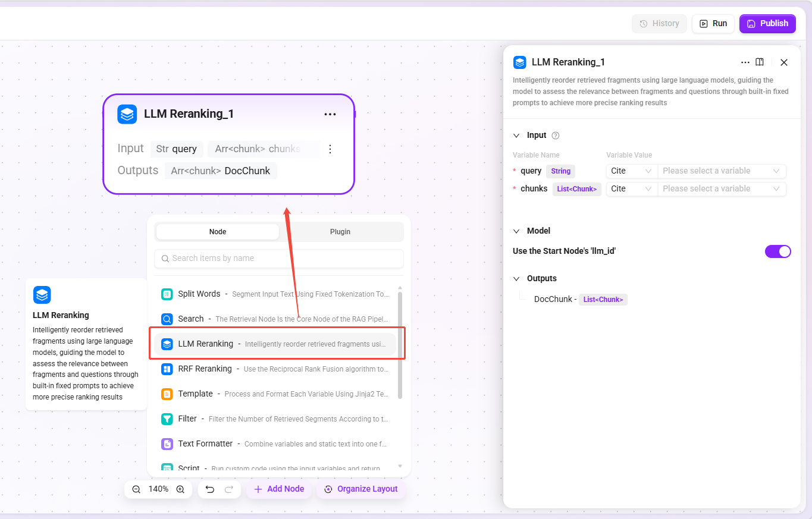
Task: Collapse the Input section
Action: (x=516, y=136)
